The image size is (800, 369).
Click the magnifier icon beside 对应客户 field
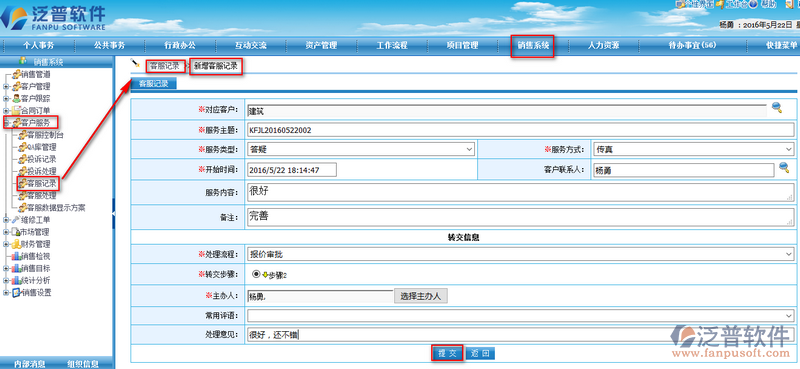point(777,107)
